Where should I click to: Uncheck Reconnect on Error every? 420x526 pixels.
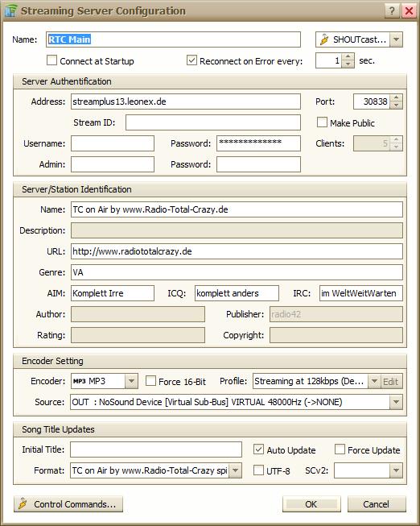tap(191, 60)
